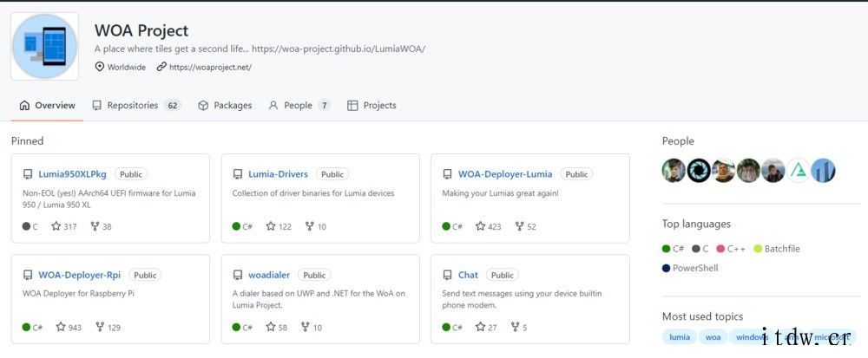Click the WOA Project organization avatar
The image size is (868, 358).
point(45,46)
